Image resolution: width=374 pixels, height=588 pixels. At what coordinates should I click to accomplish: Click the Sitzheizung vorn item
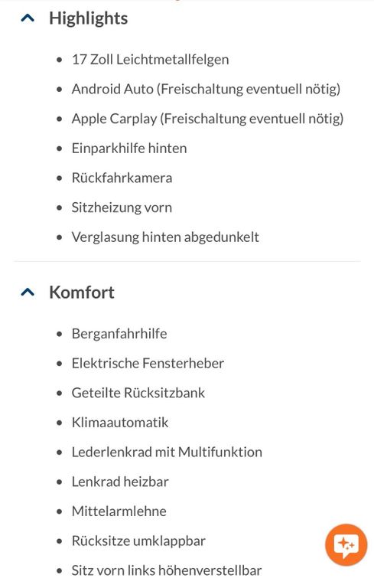[122, 207]
